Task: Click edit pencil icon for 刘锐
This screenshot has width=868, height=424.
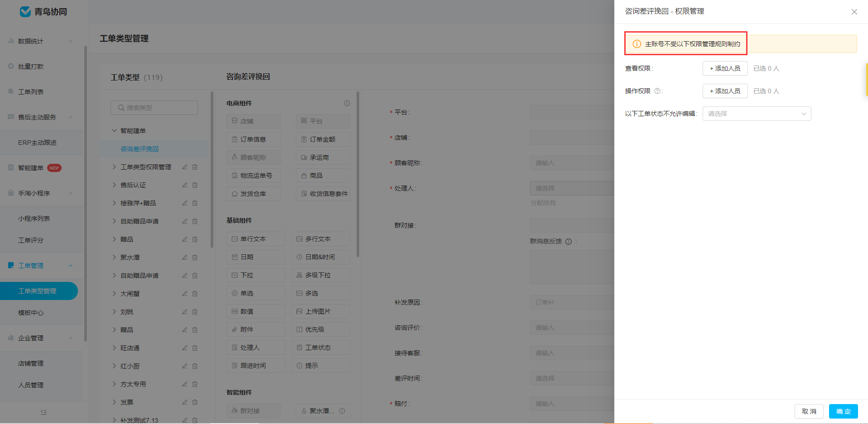Action: (185, 312)
